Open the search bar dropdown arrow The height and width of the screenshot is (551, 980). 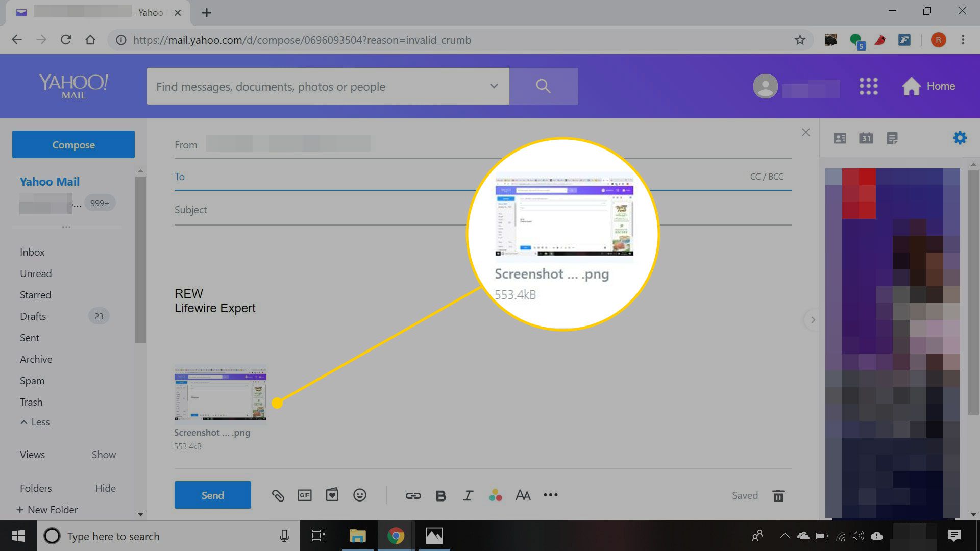tap(494, 86)
